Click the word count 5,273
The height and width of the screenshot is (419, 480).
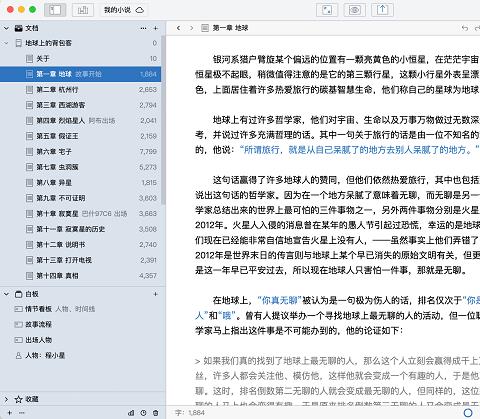click(x=148, y=167)
